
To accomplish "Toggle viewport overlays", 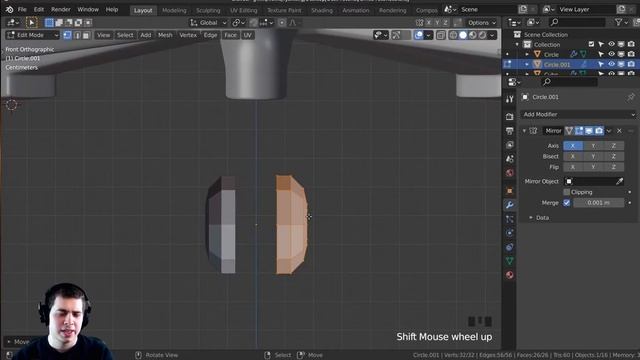I will (419, 36).
